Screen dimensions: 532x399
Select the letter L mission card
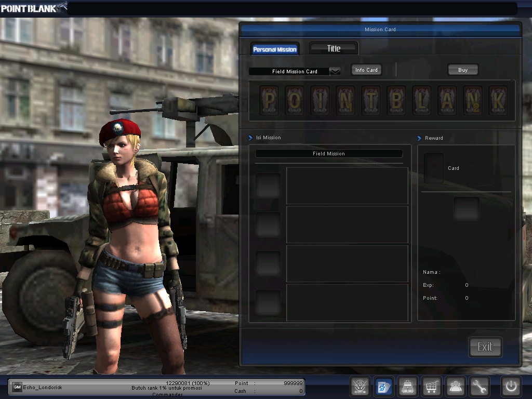pos(422,100)
